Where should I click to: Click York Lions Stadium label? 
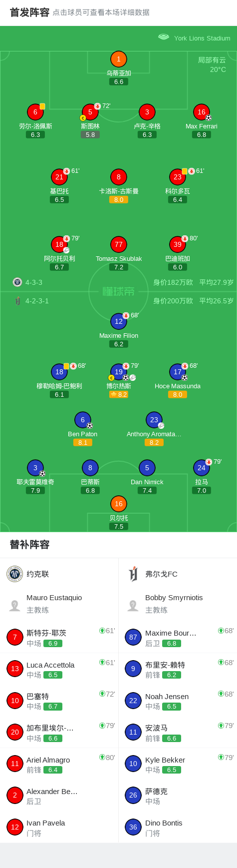(x=202, y=38)
